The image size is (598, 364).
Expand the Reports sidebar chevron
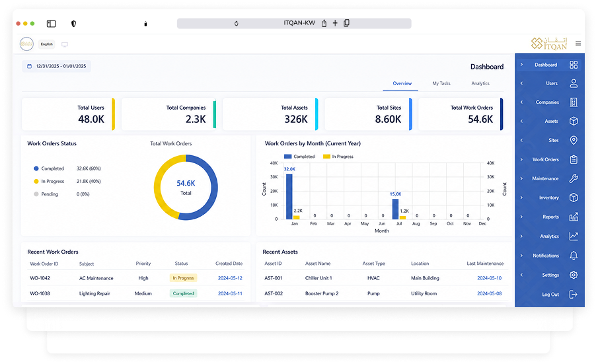pos(521,217)
